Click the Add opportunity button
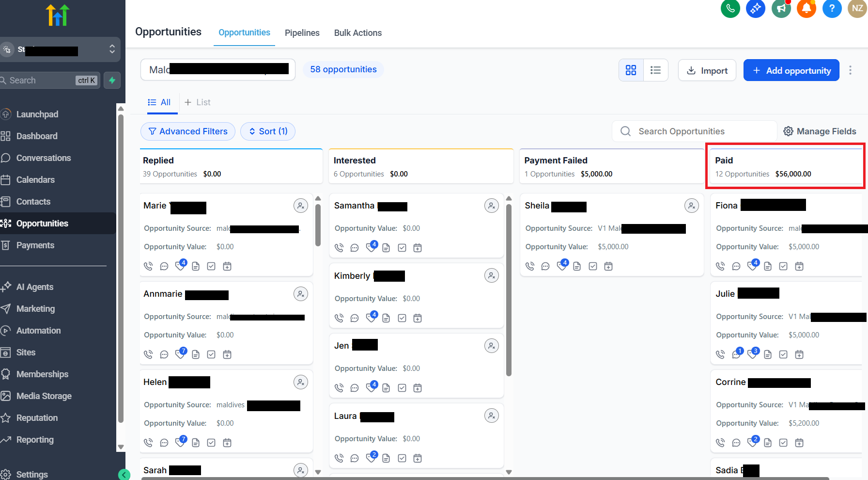Viewport: 868px width, 480px height. pos(791,70)
